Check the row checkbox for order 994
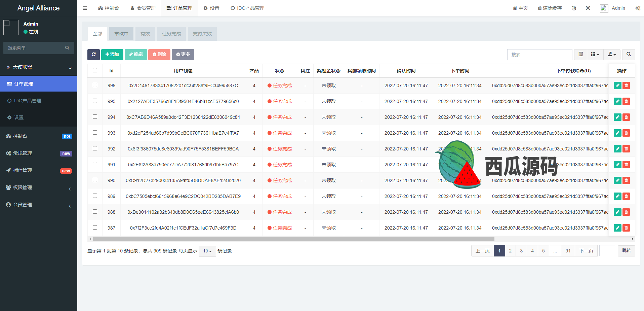This screenshot has width=644, height=311. pos(95,117)
